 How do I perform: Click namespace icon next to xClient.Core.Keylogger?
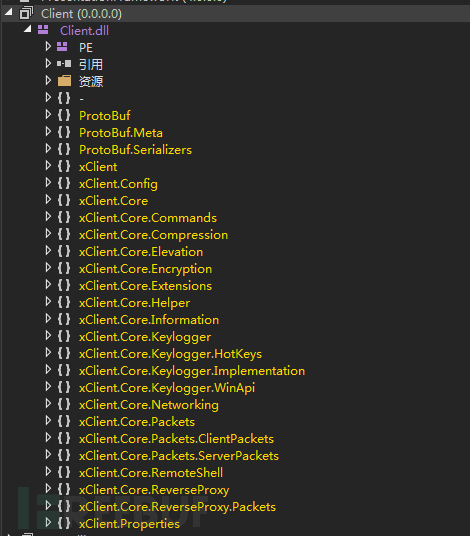point(64,336)
